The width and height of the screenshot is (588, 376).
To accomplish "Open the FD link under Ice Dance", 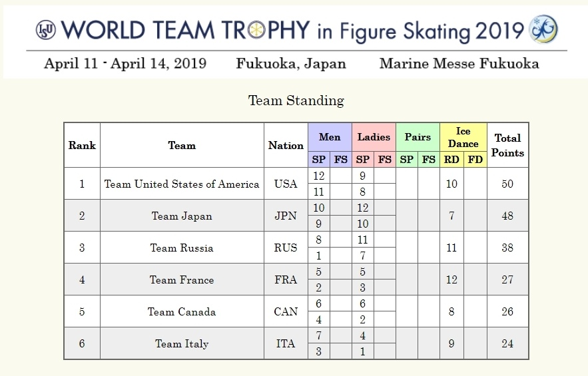I will coord(475,160).
